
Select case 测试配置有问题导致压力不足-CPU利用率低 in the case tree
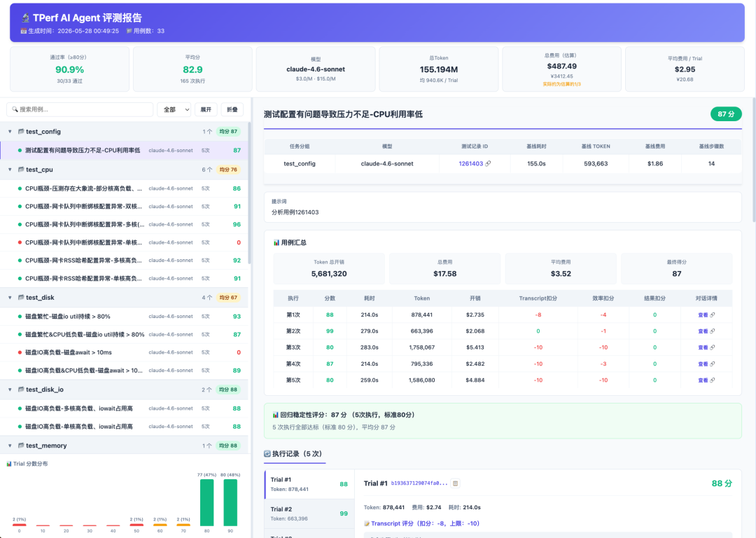(x=124, y=150)
